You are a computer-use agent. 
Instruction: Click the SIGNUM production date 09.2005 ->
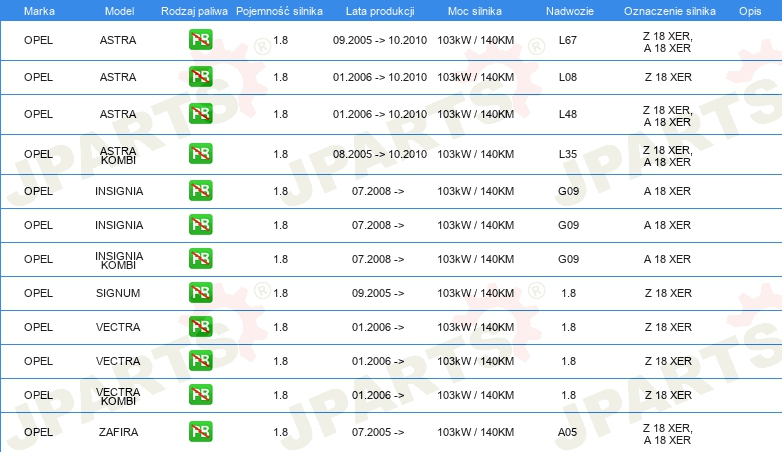coord(378,293)
